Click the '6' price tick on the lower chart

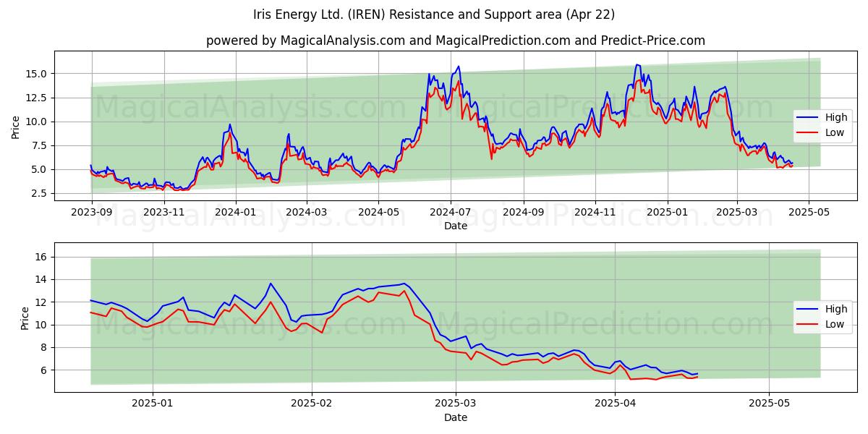coord(44,370)
